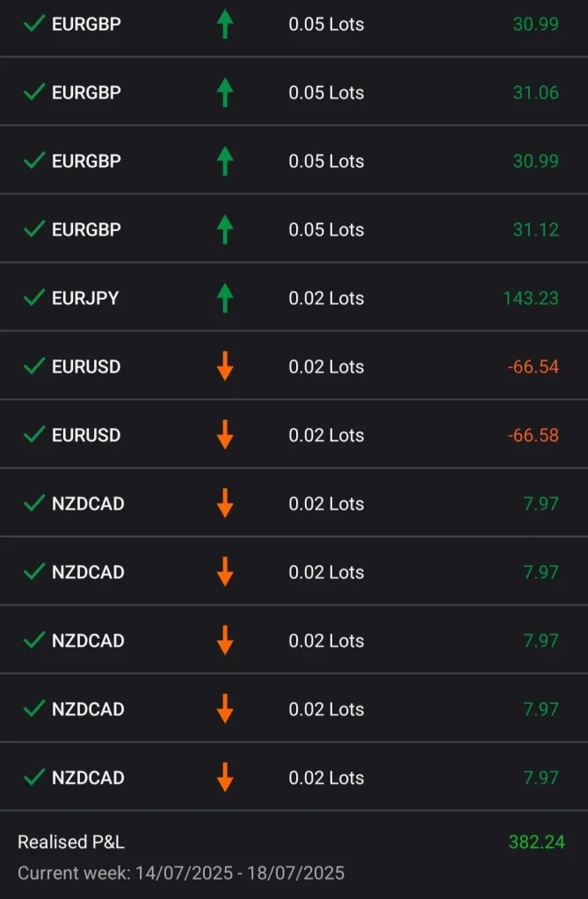Click the down arrow on the last NZDCAD row
Image resolution: width=588 pixels, height=899 pixels.
click(225, 778)
